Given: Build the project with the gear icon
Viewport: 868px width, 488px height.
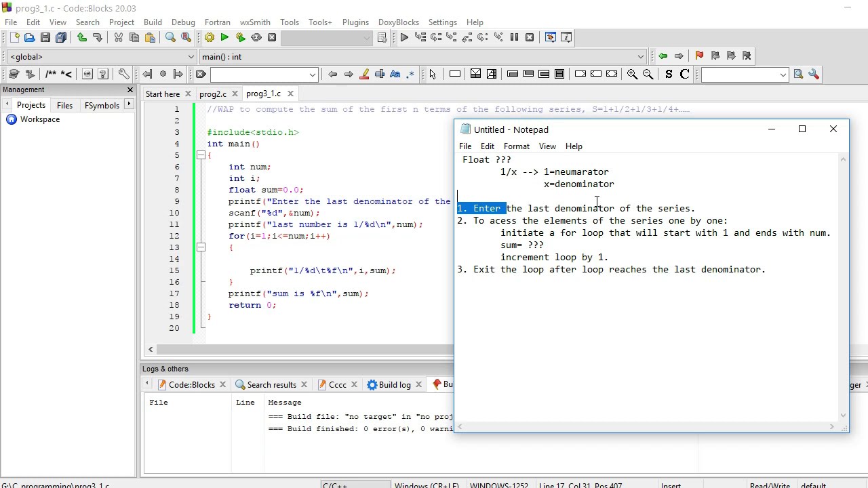Looking at the screenshot, I should [210, 38].
